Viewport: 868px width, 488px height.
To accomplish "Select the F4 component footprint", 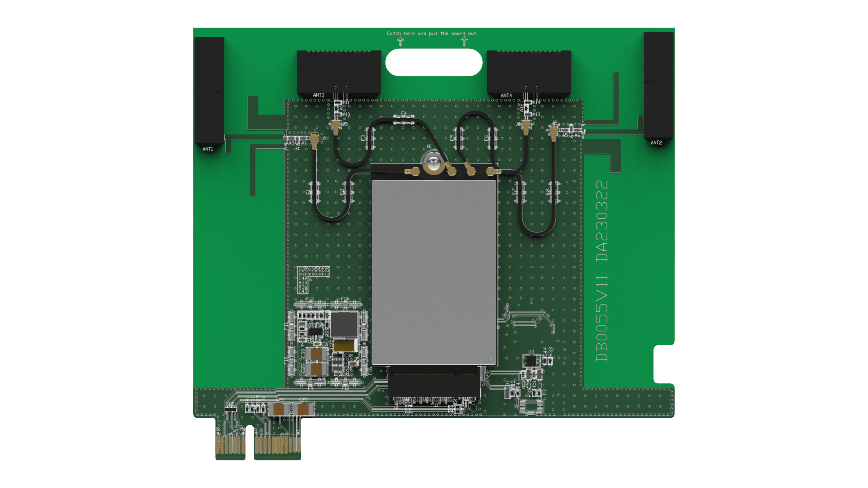I will [403, 120].
